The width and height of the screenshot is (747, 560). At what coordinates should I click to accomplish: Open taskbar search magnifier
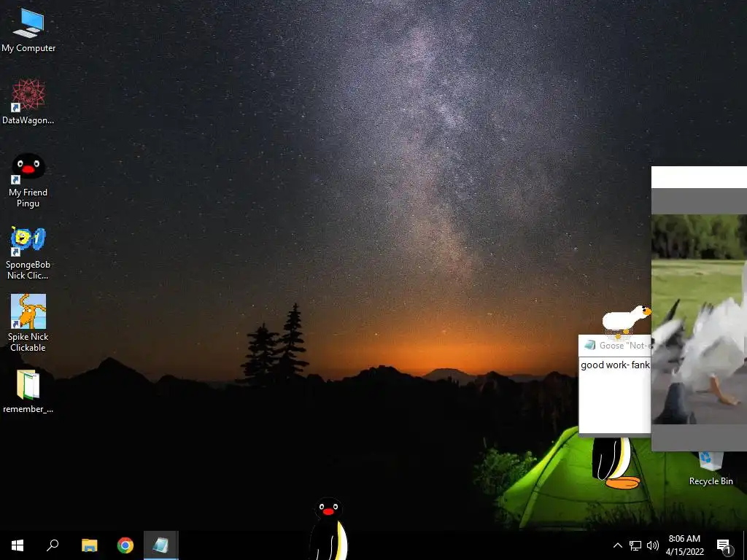53,545
